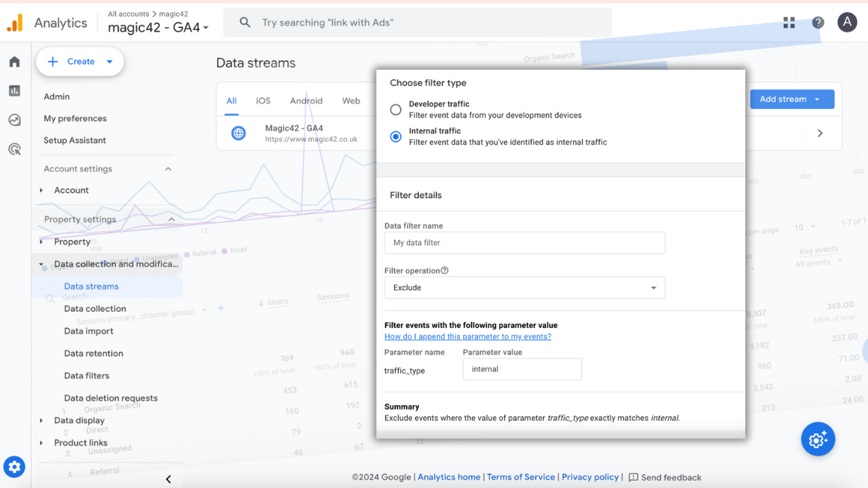868x488 pixels.
Task: Collapse the Property settings section
Action: pos(171,219)
